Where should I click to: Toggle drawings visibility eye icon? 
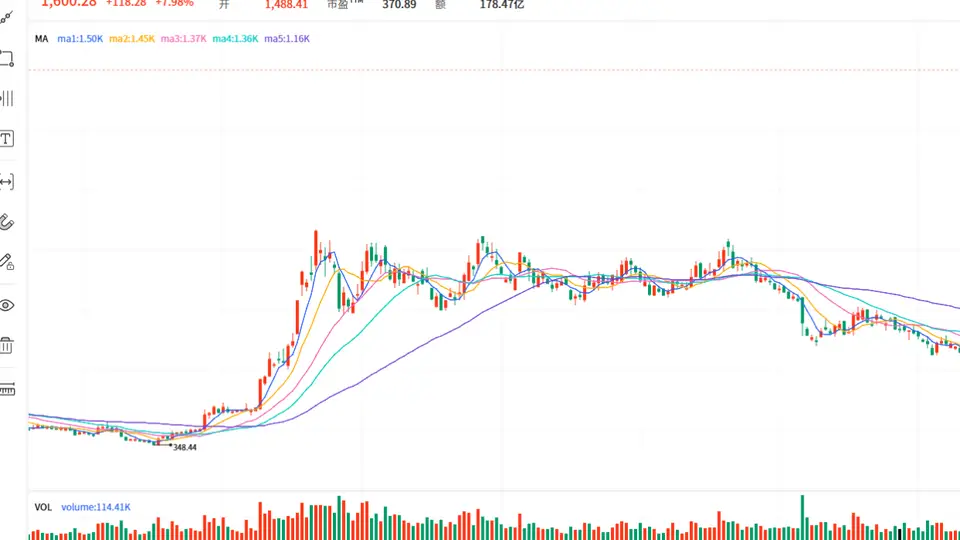pyautogui.click(x=7, y=305)
